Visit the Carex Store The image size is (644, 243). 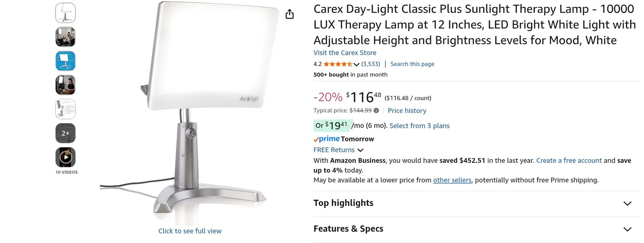(x=345, y=53)
